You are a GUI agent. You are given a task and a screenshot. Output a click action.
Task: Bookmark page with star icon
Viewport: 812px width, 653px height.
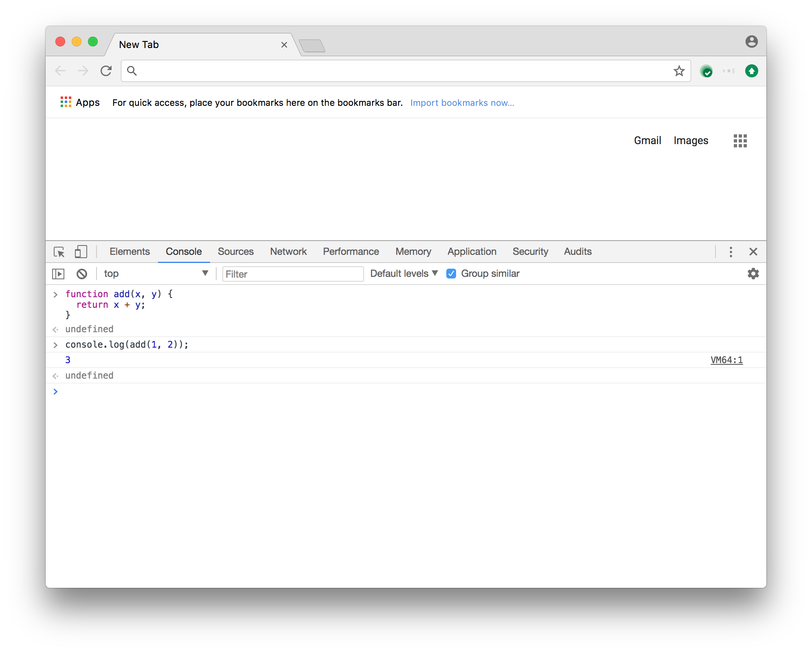coord(679,71)
